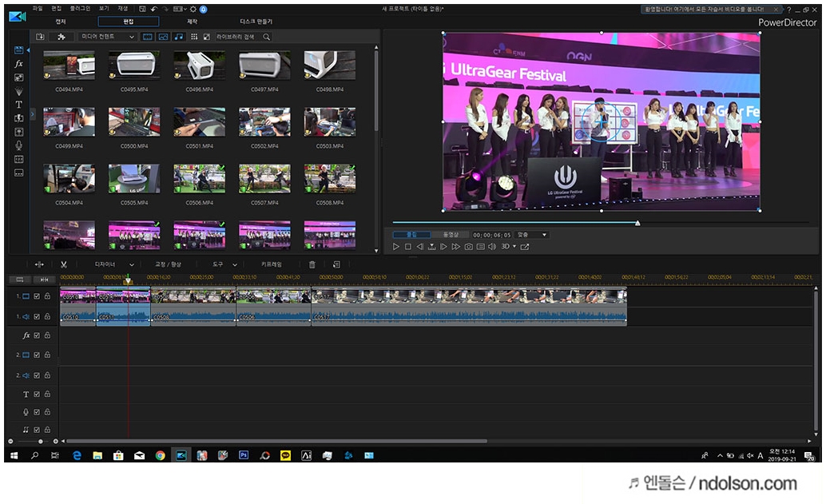Open the 3D mode dropdown arrow
This screenshot has height=504, width=826.
point(514,247)
